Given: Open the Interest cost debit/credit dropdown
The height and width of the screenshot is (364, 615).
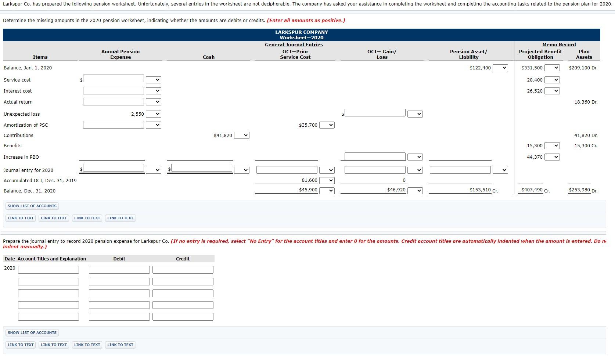Looking at the screenshot, I should point(155,91).
